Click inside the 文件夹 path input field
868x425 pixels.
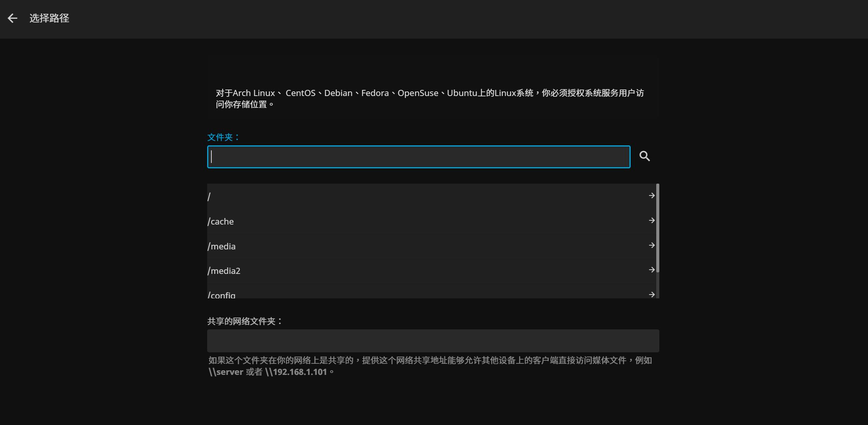click(x=419, y=156)
